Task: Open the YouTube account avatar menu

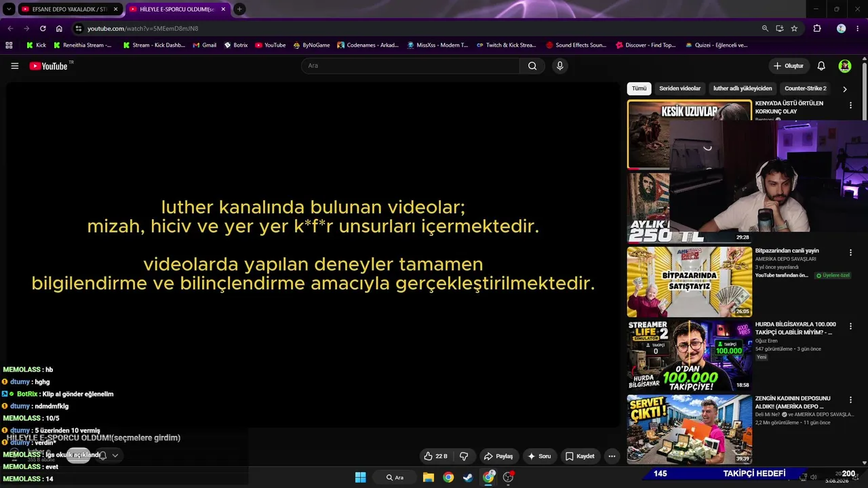Action: click(845, 66)
